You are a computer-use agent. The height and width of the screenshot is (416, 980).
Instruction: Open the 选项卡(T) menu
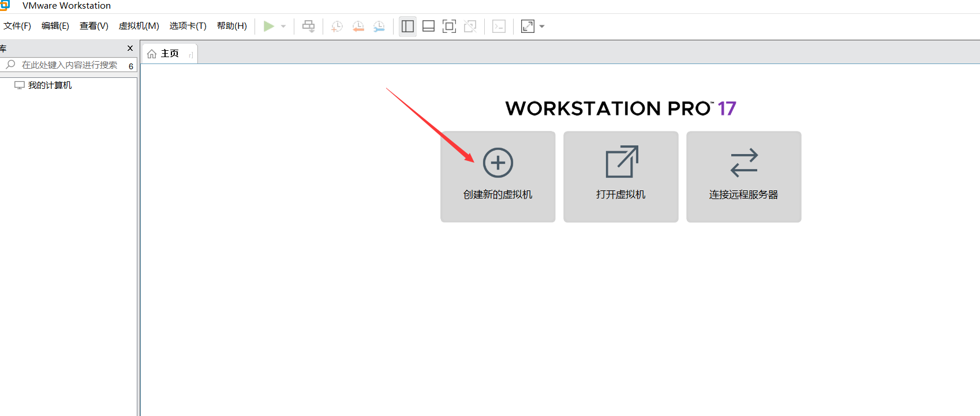(x=188, y=26)
